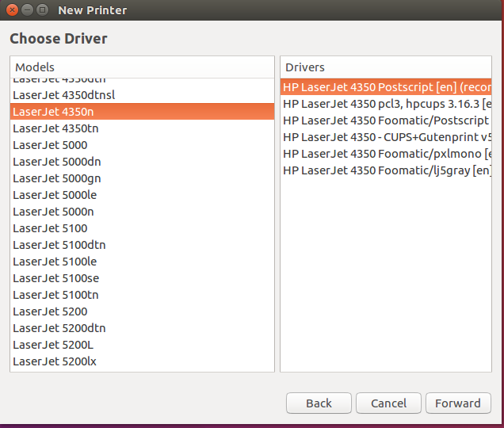Pick HP LaserJet 4350 Foomatic/lj5gray driver
The width and height of the screenshot is (504, 428).
coord(386,170)
